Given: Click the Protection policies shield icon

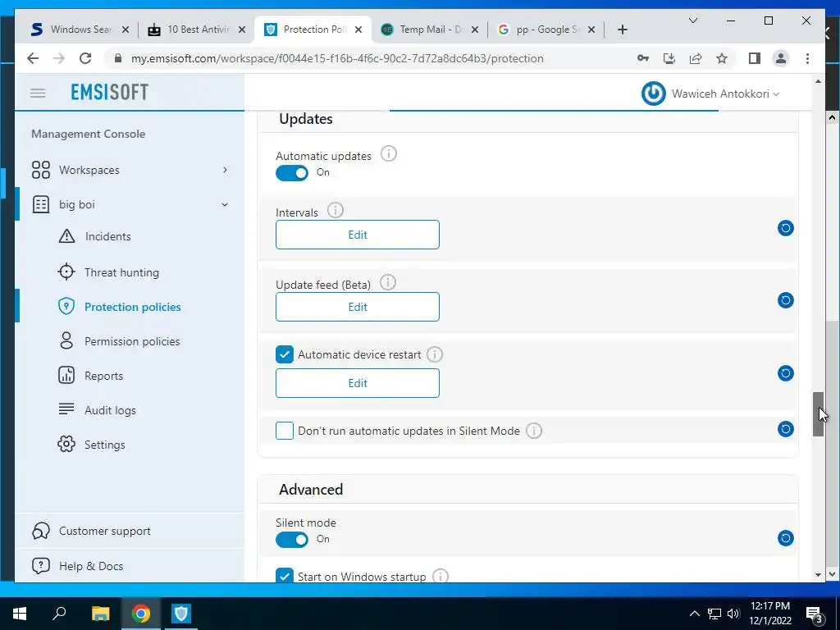Looking at the screenshot, I should click(x=66, y=307).
